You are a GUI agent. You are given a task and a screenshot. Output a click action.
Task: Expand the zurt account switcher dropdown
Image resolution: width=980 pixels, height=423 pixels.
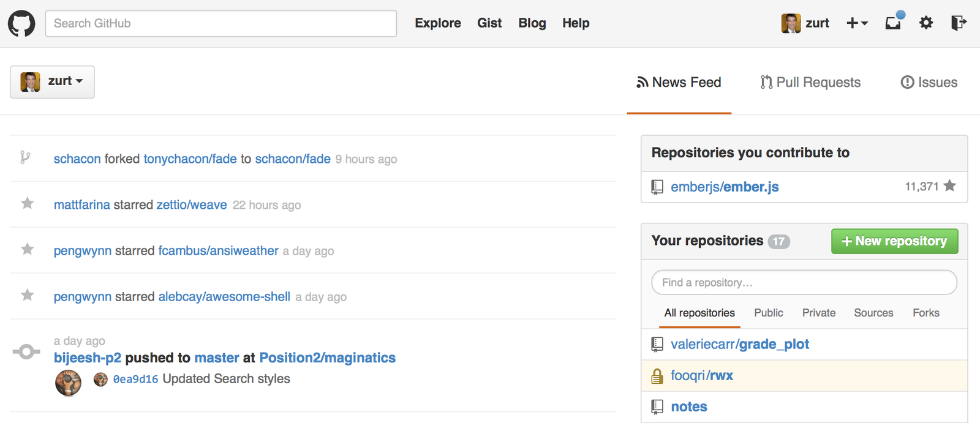click(52, 81)
